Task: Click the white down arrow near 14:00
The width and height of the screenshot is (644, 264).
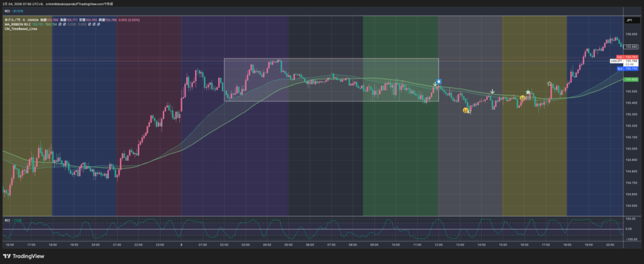Action: point(492,92)
